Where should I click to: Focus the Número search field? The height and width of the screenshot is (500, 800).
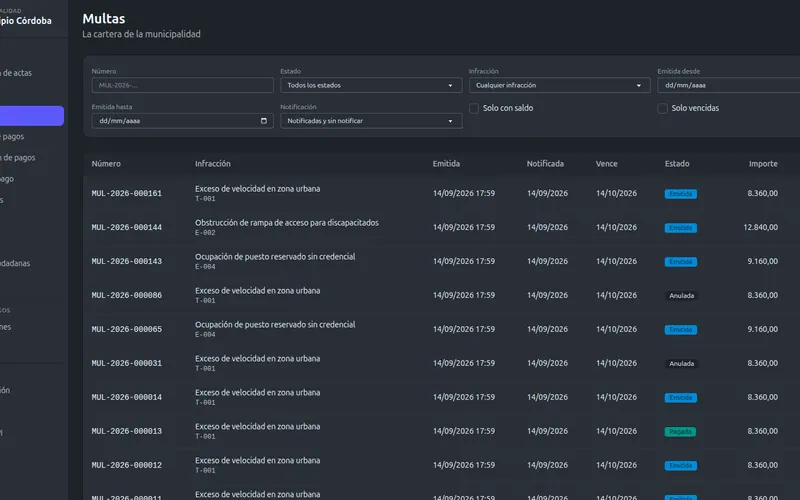tap(183, 85)
